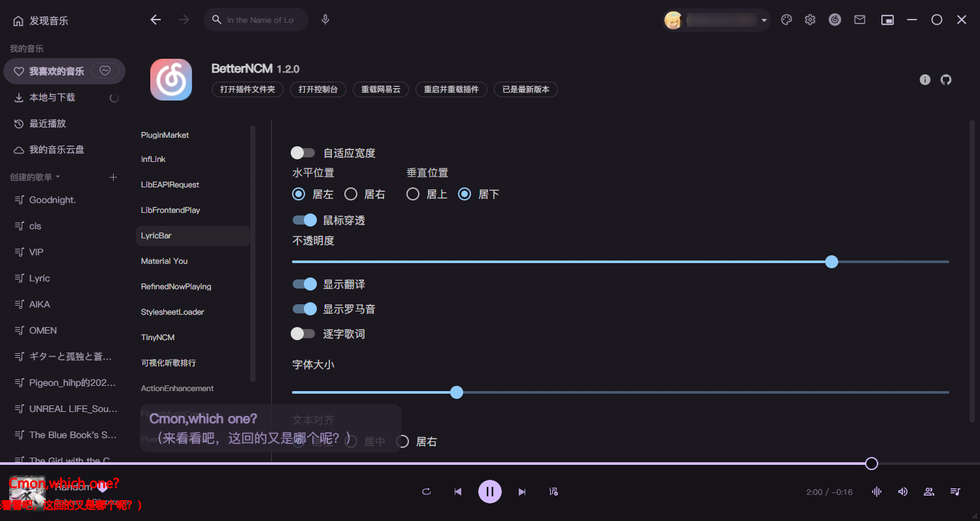Use the voice search microphone

325,20
